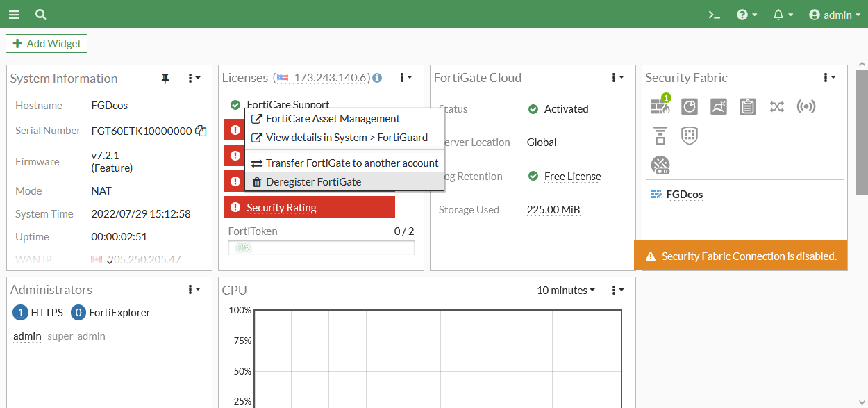Launch the CLI console icon
The image size is (868, 408).
click(x=714, y=15)
